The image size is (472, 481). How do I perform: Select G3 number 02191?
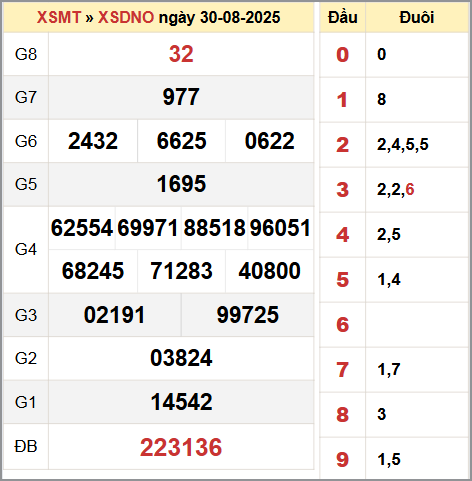point(114,315)
